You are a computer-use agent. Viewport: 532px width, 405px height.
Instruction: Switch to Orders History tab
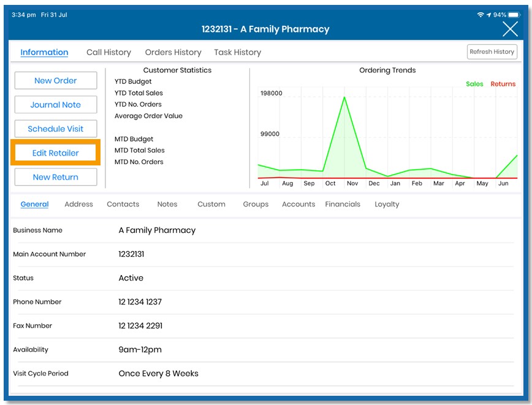[173, 52]
